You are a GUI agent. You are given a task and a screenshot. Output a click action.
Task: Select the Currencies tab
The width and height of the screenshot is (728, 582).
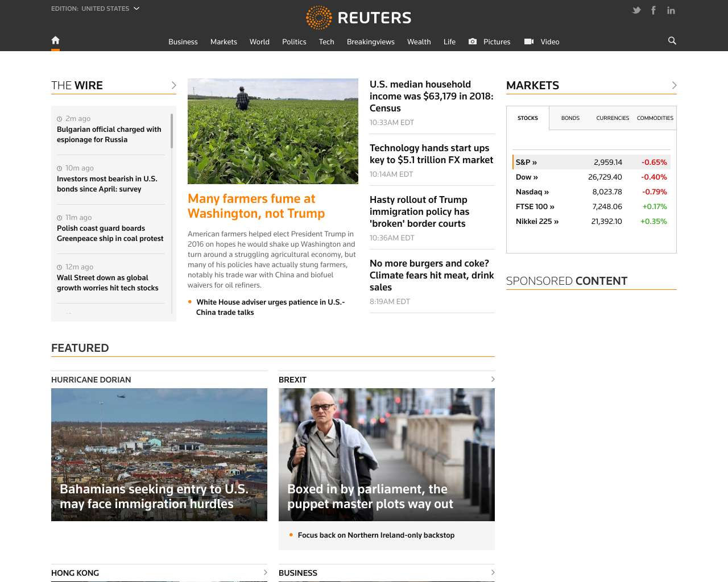tap(613, 118)
